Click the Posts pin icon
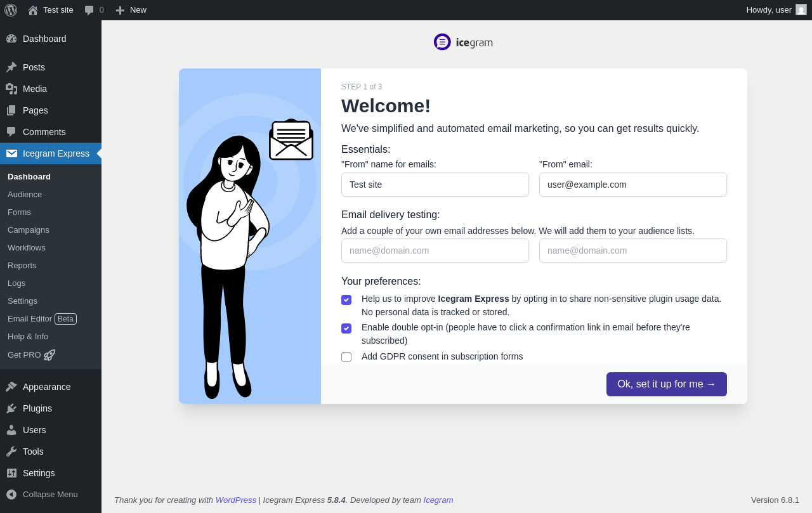The width and height of the screenshot is (812, 513). click(11, 67)
